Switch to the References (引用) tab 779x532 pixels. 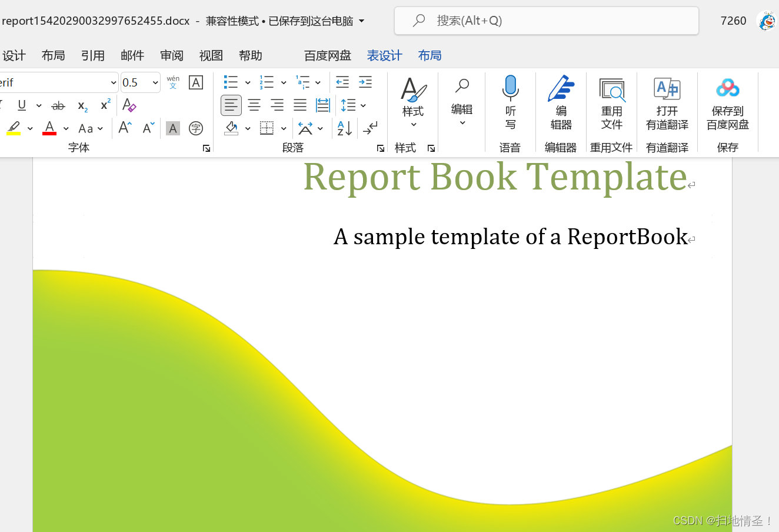[93, 55]
